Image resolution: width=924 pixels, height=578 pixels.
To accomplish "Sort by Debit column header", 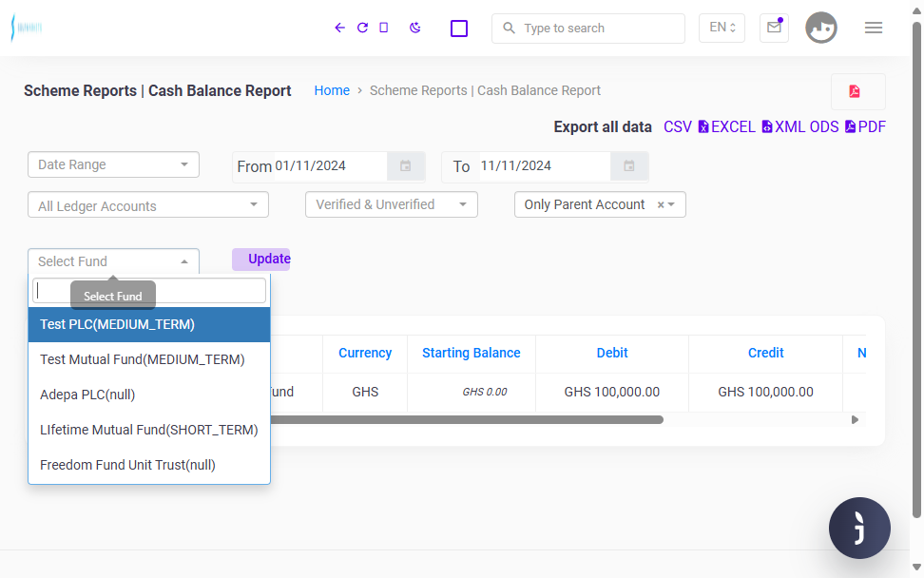I will (611, 353).
